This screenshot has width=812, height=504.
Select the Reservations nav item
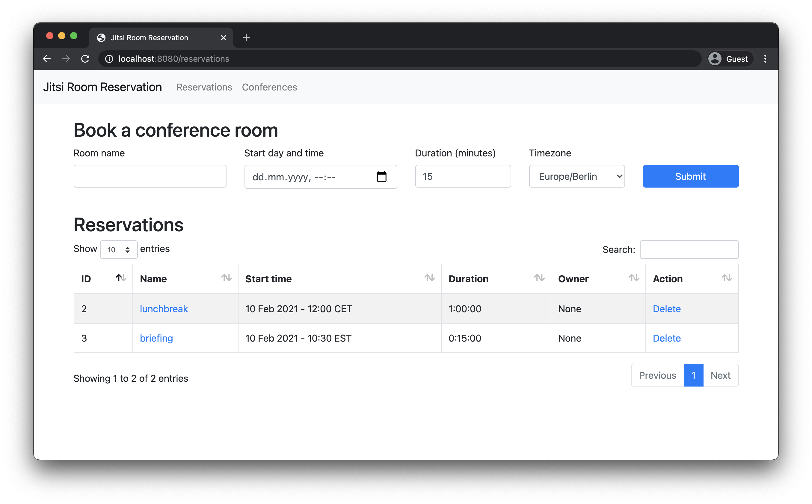204,87
